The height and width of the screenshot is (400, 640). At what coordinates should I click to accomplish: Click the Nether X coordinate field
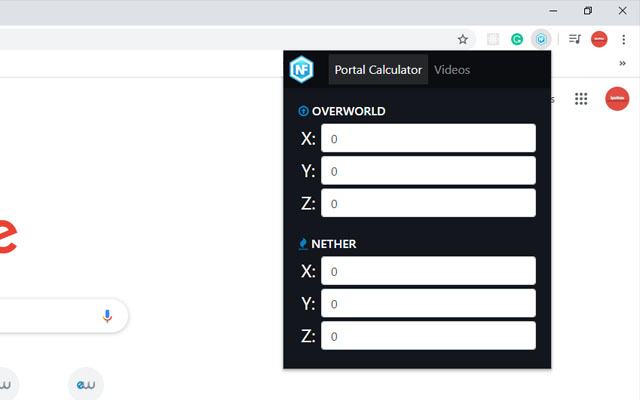tap(428, 271)
